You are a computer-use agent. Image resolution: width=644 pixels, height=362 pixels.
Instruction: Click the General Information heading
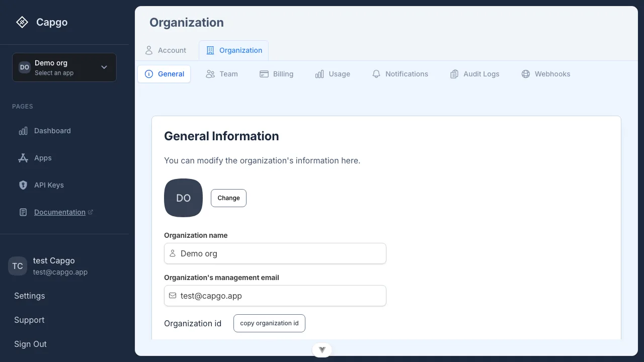221,136
